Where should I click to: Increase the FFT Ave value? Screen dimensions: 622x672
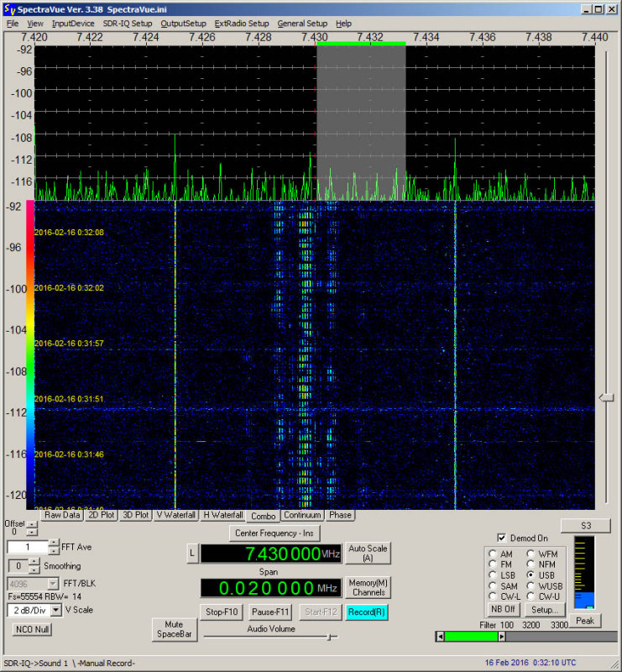(x=54, y=543)
